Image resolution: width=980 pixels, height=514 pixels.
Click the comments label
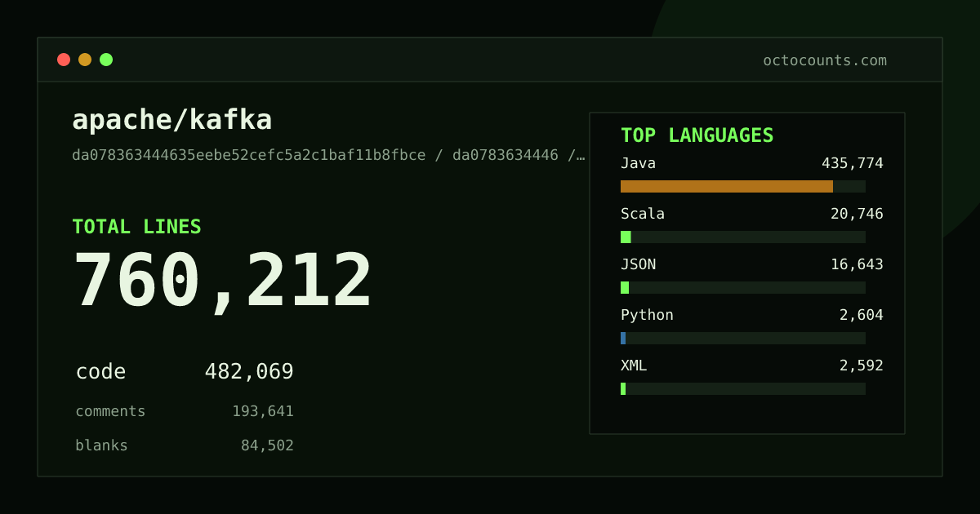(x=110, y=411)
